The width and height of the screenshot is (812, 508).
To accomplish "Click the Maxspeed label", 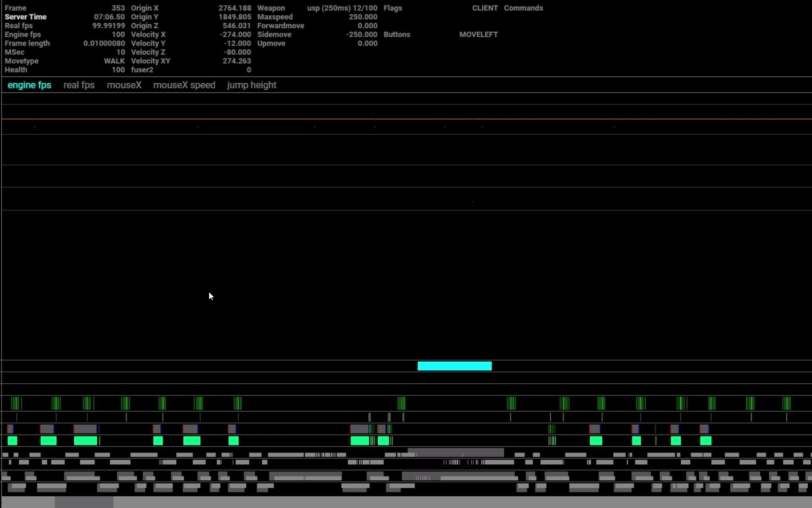I will click(275, 17).
